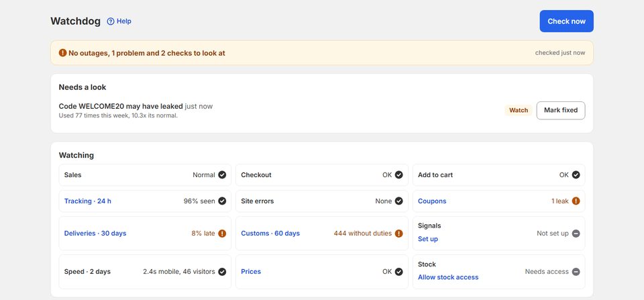Screen dimensions: 644x300
Task: Click the Add to cart label
Action: coord(435,174)
